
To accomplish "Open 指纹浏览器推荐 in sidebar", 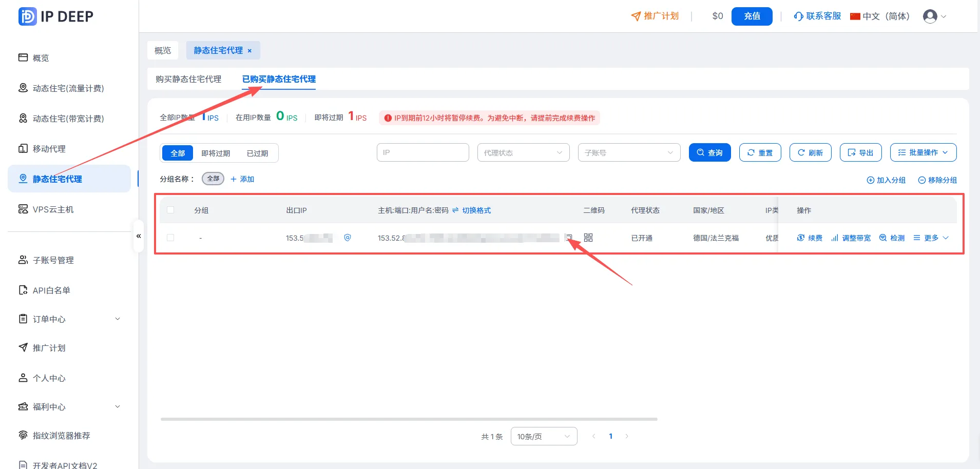I will (x=54, y=436).
